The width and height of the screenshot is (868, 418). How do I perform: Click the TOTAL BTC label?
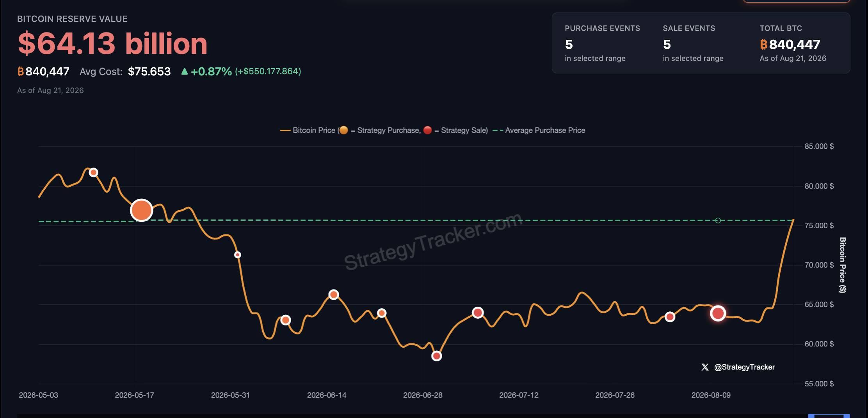(781, 28)
